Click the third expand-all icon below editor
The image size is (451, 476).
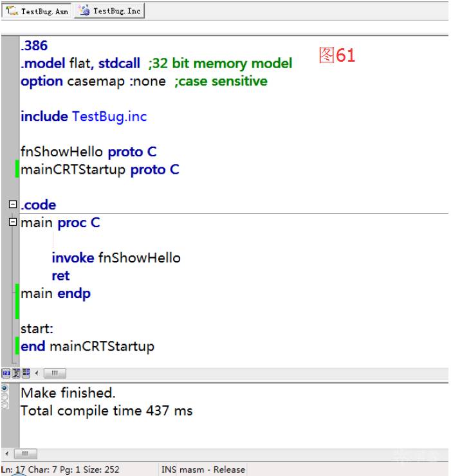pos(26,373)
